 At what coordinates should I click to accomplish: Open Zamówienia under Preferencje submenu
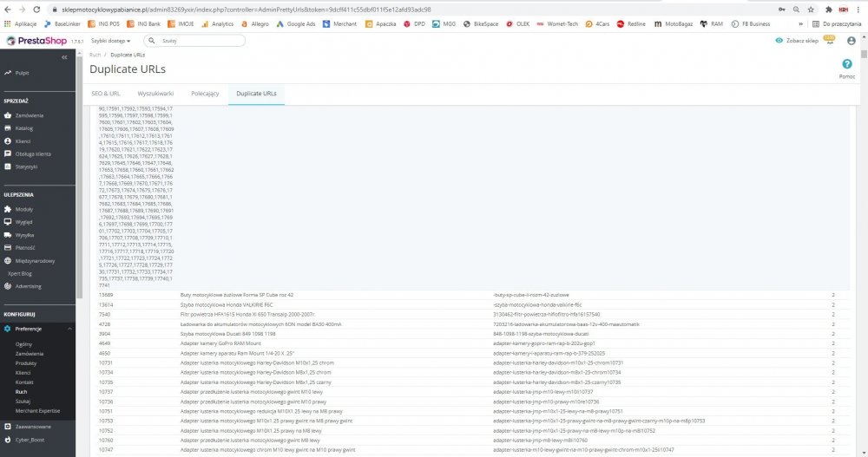[30, 354]
